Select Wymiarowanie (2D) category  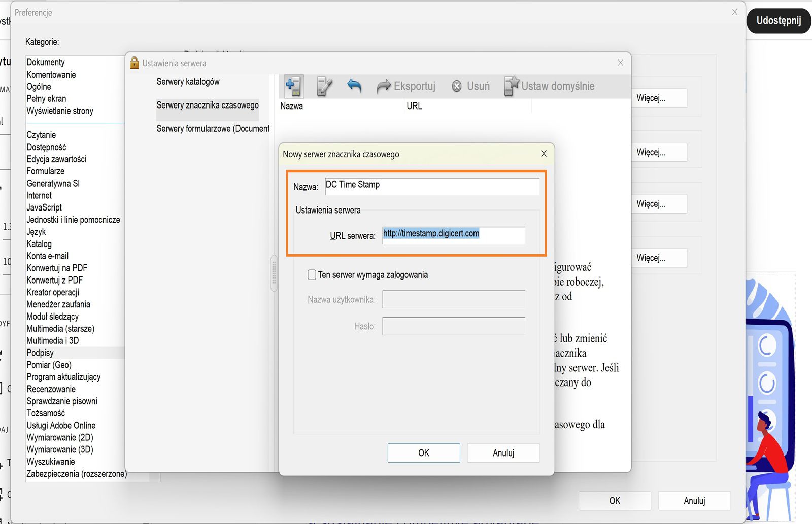click(x=60, y=438)
